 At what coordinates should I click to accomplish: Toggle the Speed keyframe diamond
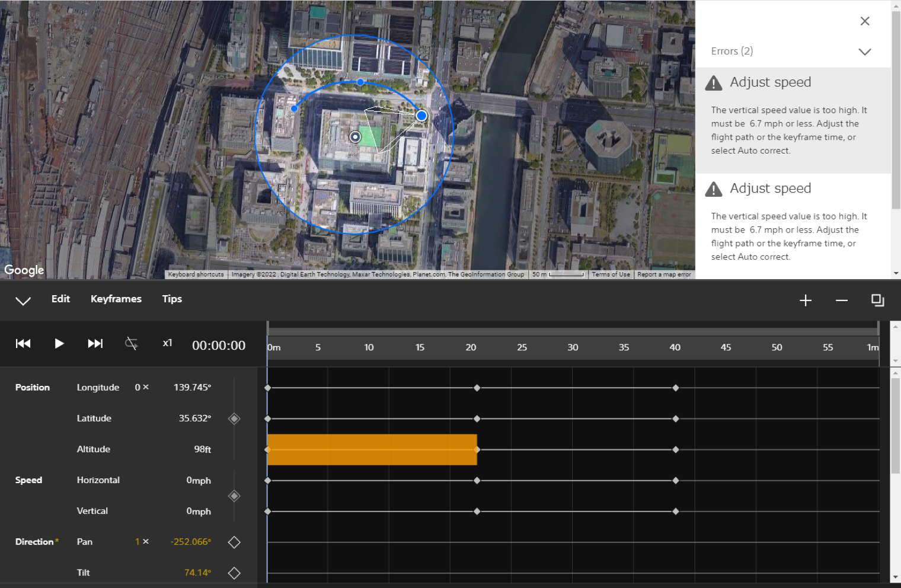(x=234, y=496)
